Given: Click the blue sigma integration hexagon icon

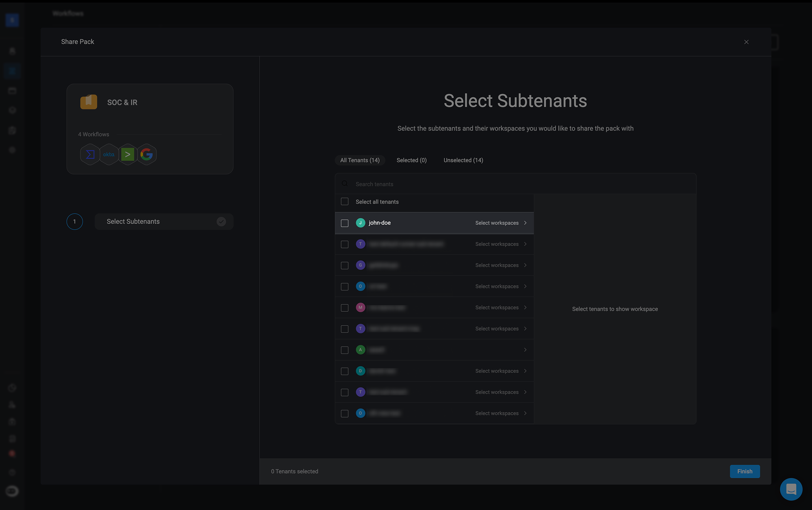Looking at the screenshot, I should click(90, 154).
